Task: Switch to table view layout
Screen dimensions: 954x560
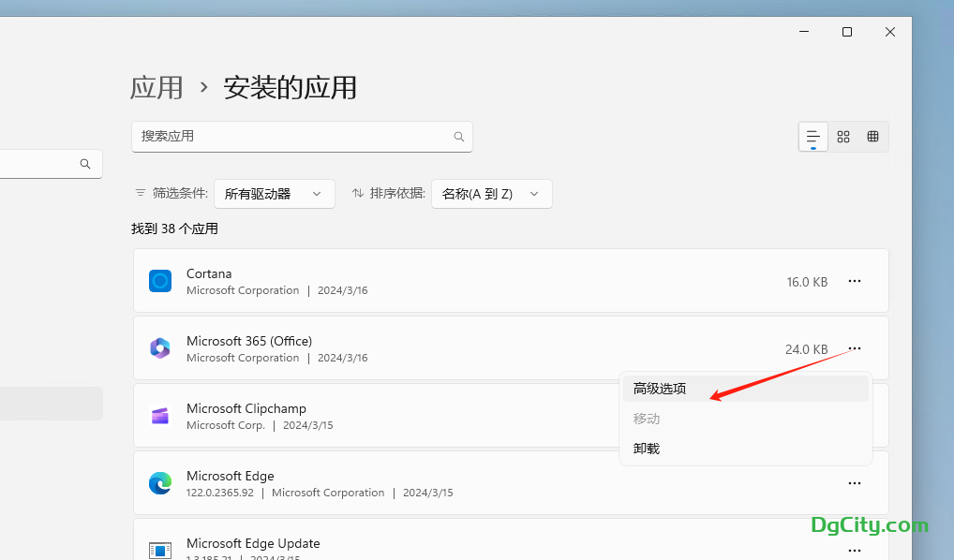Action: pyautogui.click(x=873, y=137)
